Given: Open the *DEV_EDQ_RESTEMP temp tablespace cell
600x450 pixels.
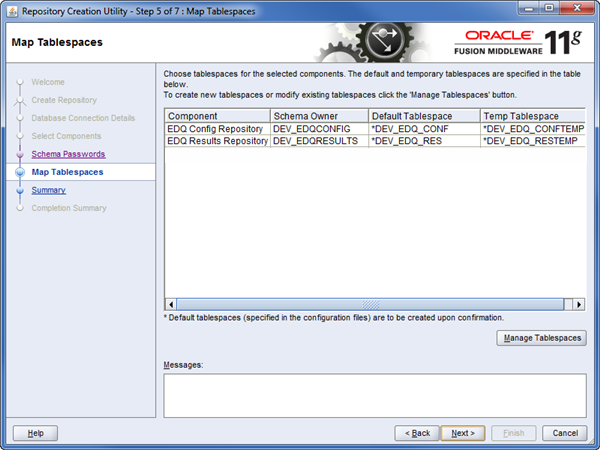Looking at the screenshot, I should pyautogui.click(x=533, y=141).
